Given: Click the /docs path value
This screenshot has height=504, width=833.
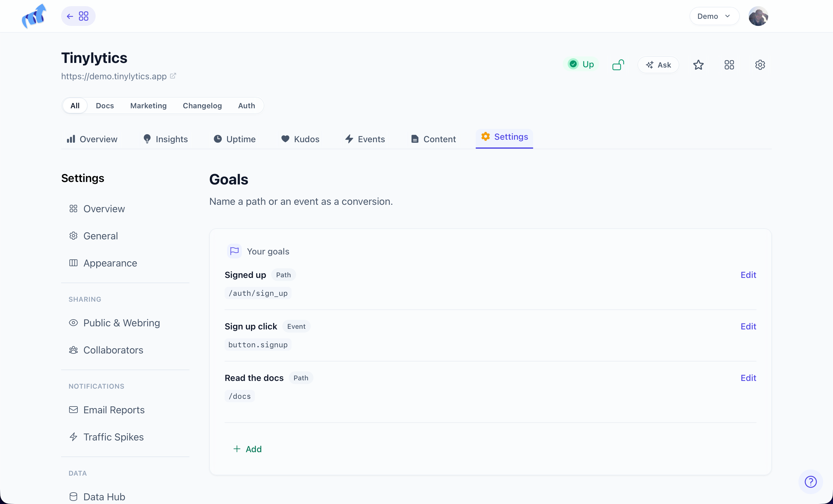Looking at the screenshot, I should point(240,396).
